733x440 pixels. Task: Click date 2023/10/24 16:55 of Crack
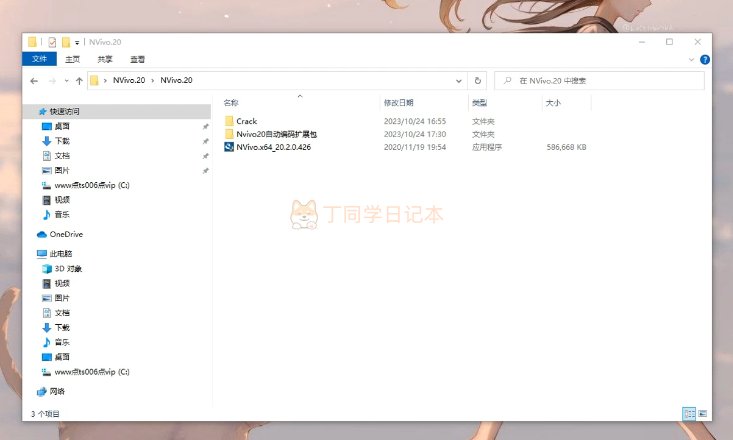(415, 121)
